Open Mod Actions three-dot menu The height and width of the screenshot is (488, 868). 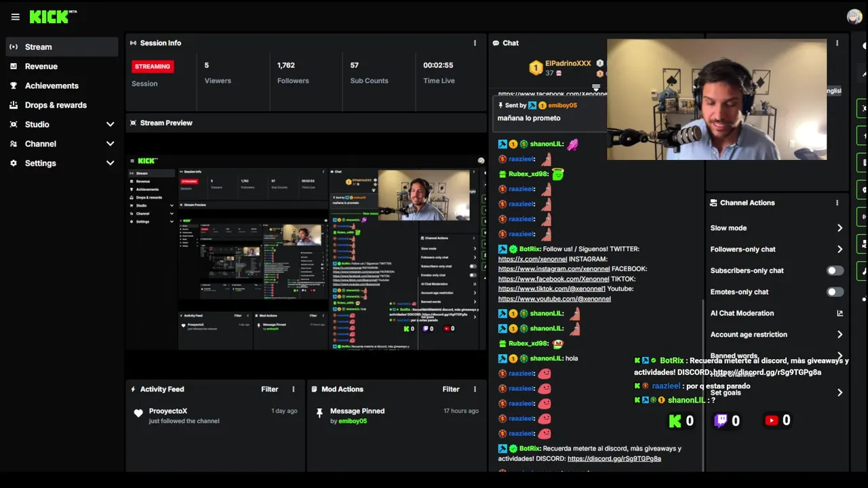point(475,389)
